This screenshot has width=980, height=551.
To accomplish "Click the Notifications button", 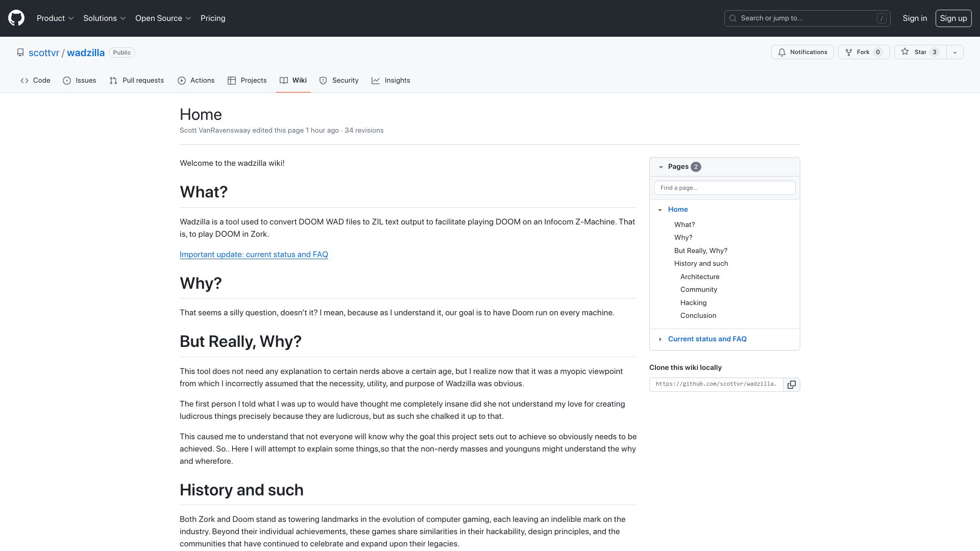I will tap(802, 52).
